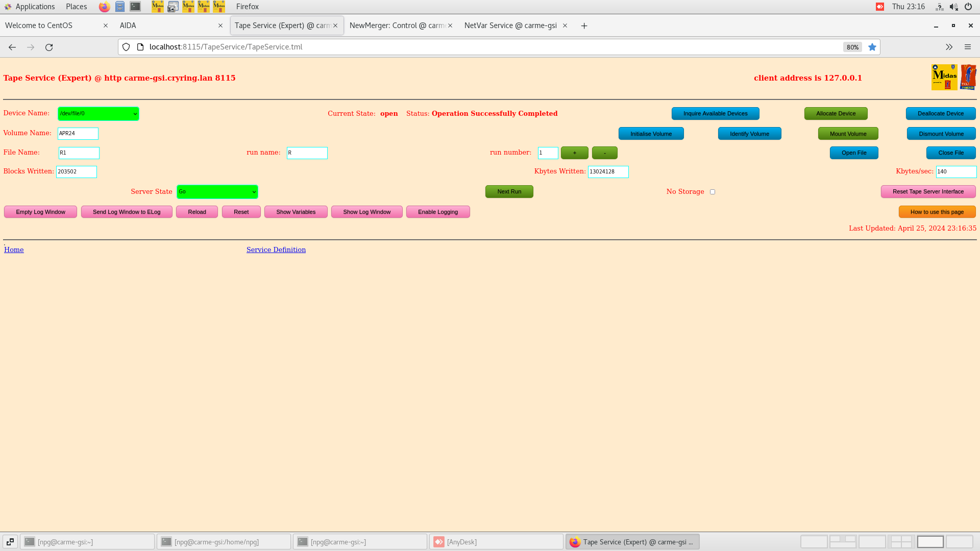The height and width of the screenshot is (551, 980).
Task: Click the browser reload icon
Action: click(49, 47)
